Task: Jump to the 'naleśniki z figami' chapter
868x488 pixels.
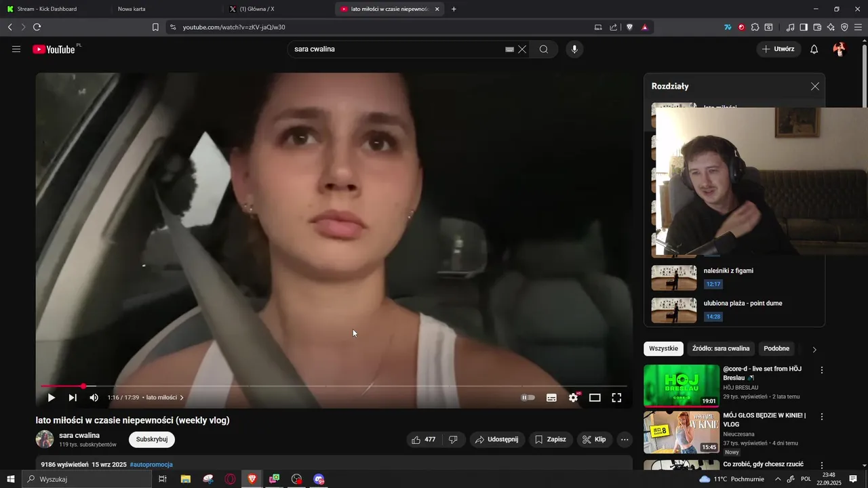Action: pos(734,278)
